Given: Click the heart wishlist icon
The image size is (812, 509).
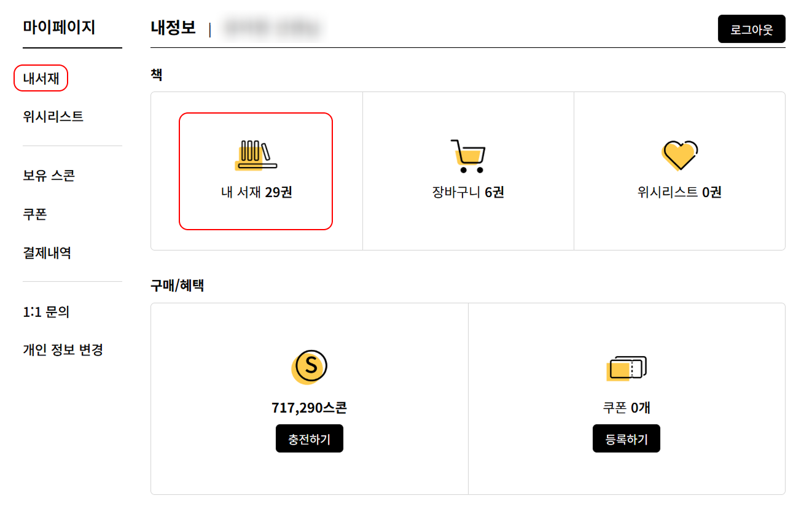Looking at the screenshot, I should point(679,155).
